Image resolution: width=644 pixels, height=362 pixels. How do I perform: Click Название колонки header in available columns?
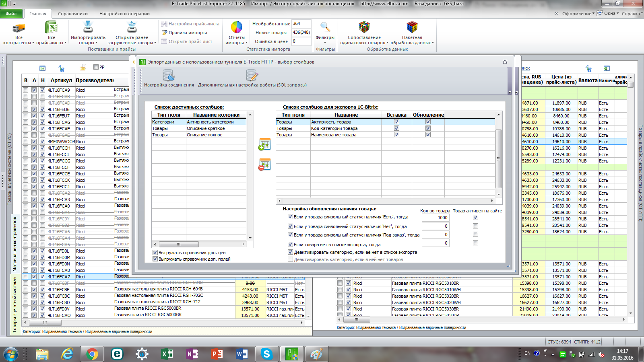point(216,115)
